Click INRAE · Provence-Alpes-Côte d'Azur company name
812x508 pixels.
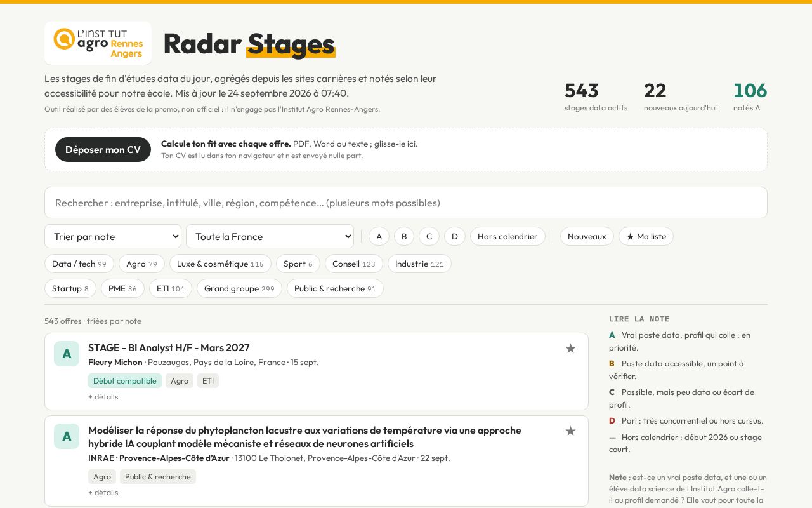click(159, 458)
